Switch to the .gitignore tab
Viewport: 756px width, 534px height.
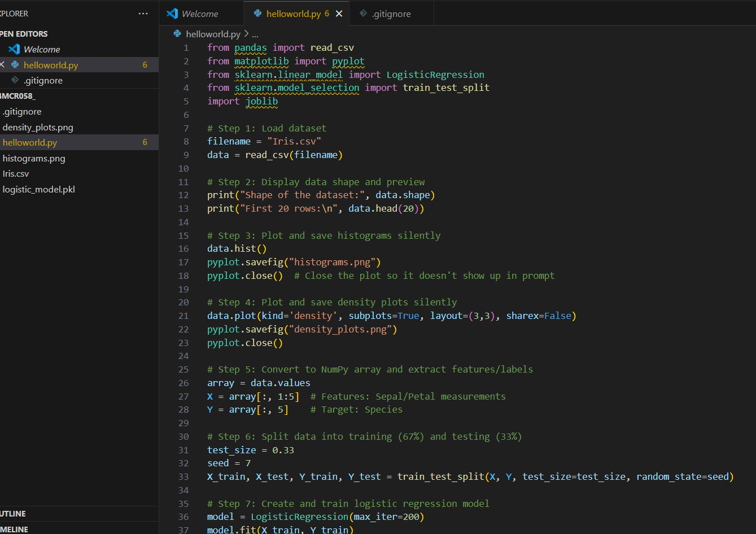[x=391, y=14]
